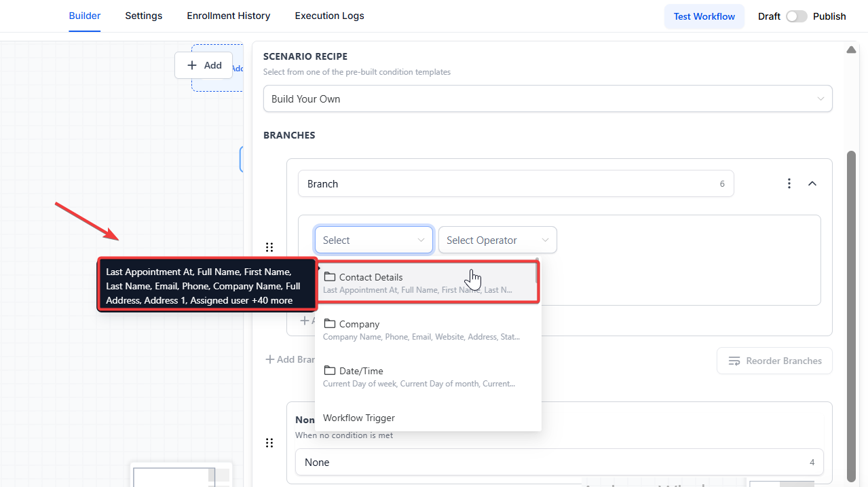
Task: Click the Test Workflow button
Action: point(704,16)
